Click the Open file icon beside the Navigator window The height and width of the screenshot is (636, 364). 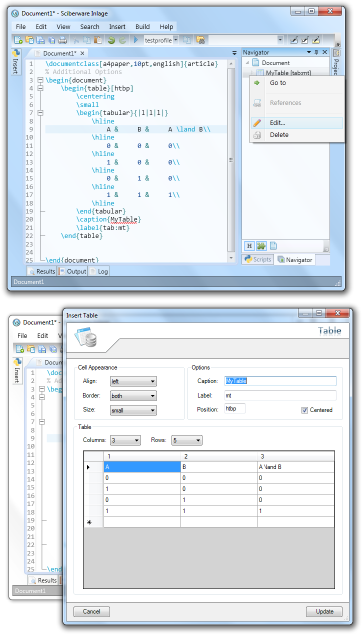29,40
